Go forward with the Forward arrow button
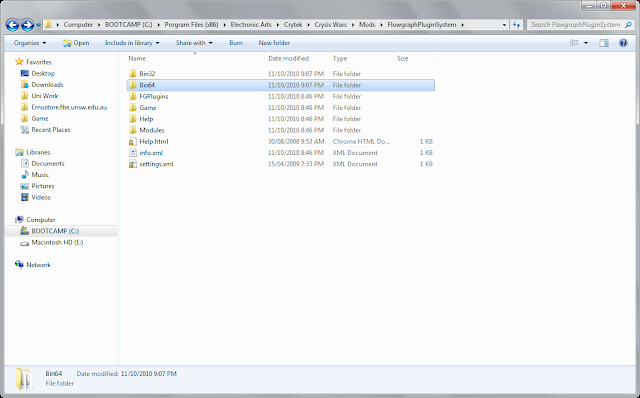The height and width of the screenshot is (398, 640). click(x=27, y=25)
